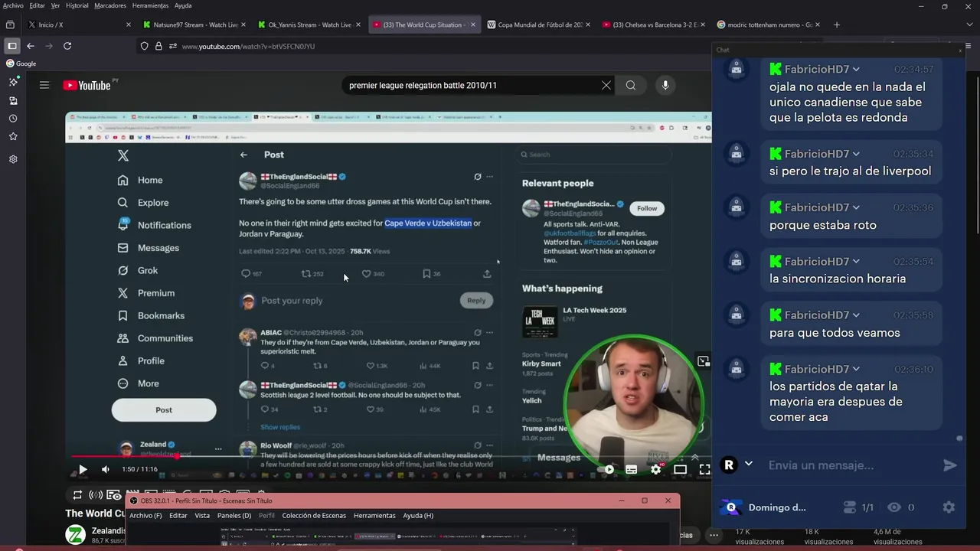Expand FabricioHD7 options at 02:35:54
This screenshot has height=551, width=980.
click(x=856, y=262)
